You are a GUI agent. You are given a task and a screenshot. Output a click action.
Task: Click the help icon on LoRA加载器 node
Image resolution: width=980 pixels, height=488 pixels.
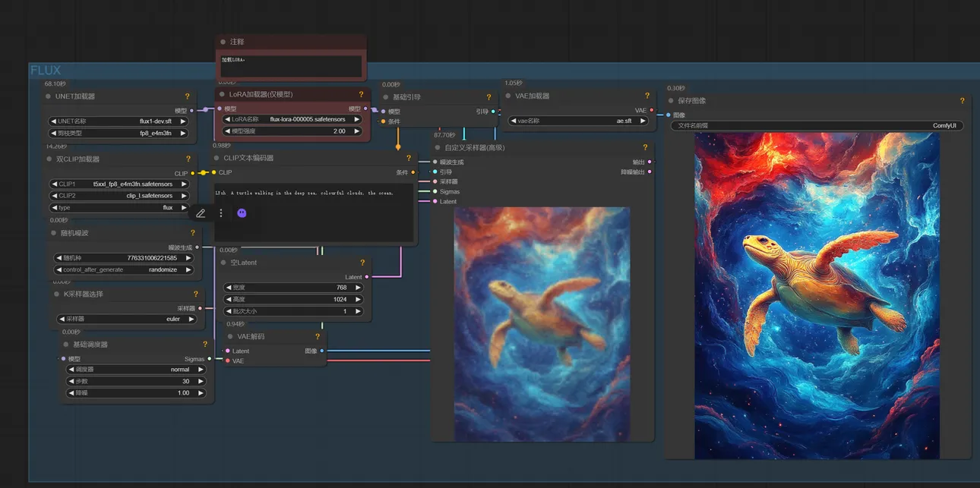click(361, 94)
